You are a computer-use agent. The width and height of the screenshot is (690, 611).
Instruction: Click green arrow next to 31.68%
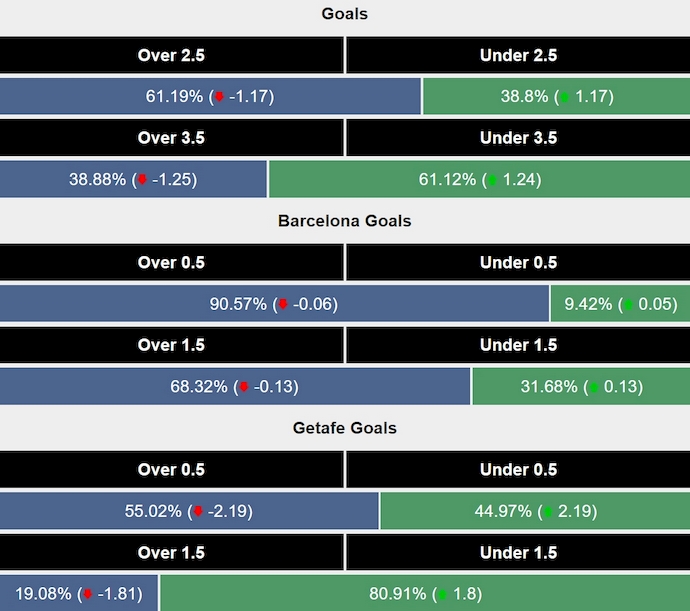pyautogui.click(x=593, y=387)
